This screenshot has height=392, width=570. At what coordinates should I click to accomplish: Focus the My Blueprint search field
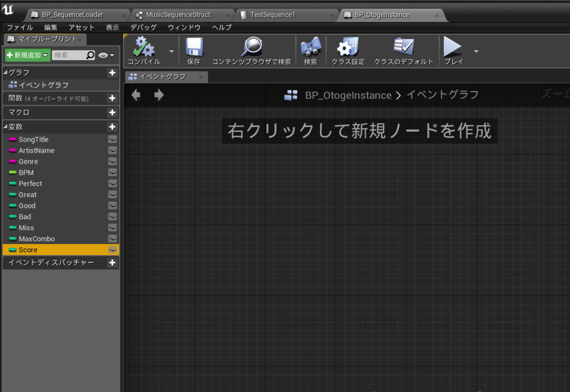[x=69, y=55]
